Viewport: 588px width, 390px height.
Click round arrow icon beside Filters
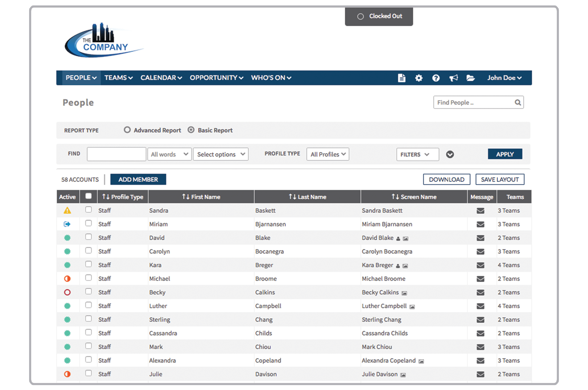click(x=450, y=154)
